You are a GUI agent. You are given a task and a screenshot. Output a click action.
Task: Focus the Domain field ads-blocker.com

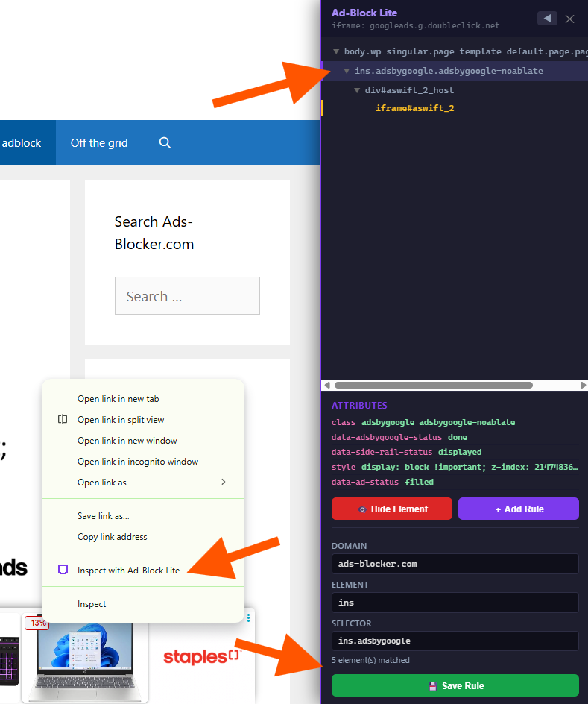455,564
